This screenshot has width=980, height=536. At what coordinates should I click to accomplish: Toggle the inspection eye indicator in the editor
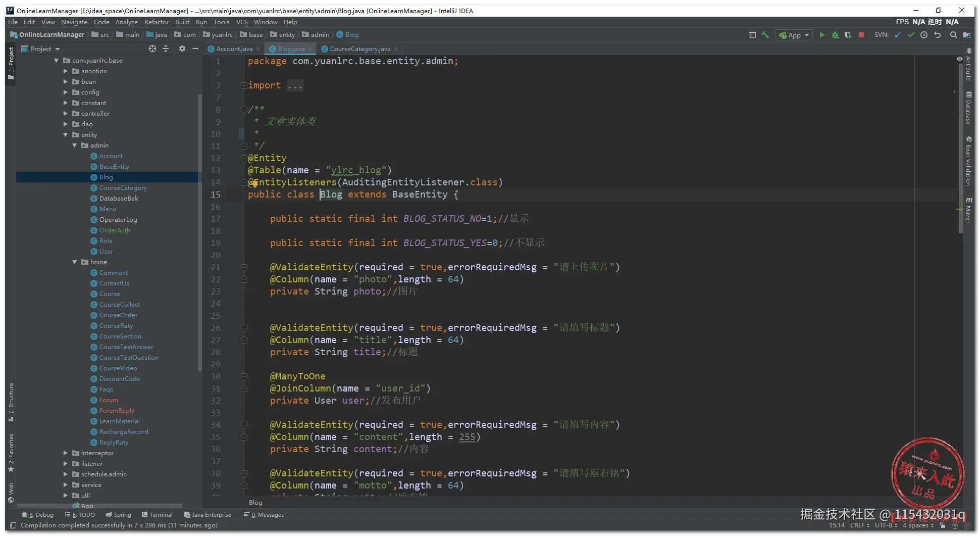pos(959,59)
